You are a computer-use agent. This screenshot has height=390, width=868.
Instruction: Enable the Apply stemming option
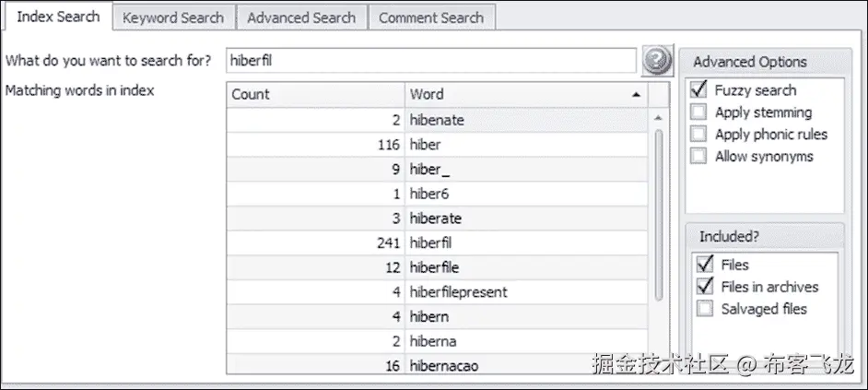[699, 112]
